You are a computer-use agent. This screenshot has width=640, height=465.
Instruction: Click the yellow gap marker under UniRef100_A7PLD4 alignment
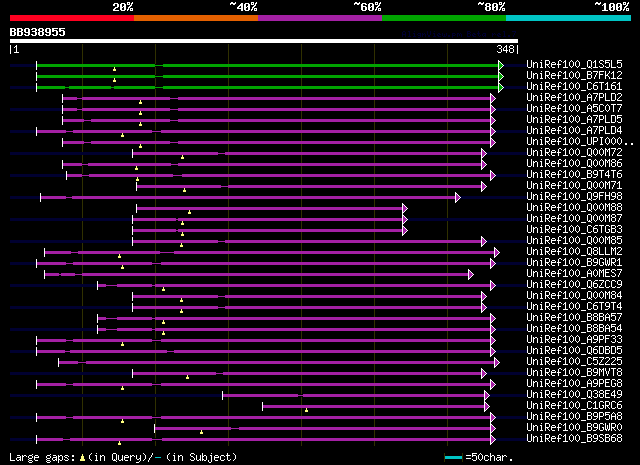coord(122,135)
